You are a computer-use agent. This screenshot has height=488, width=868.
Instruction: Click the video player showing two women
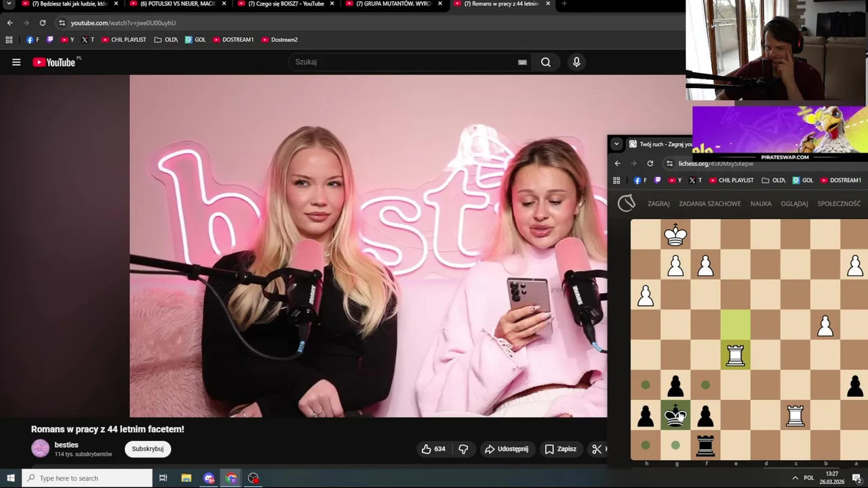[368, 246]
